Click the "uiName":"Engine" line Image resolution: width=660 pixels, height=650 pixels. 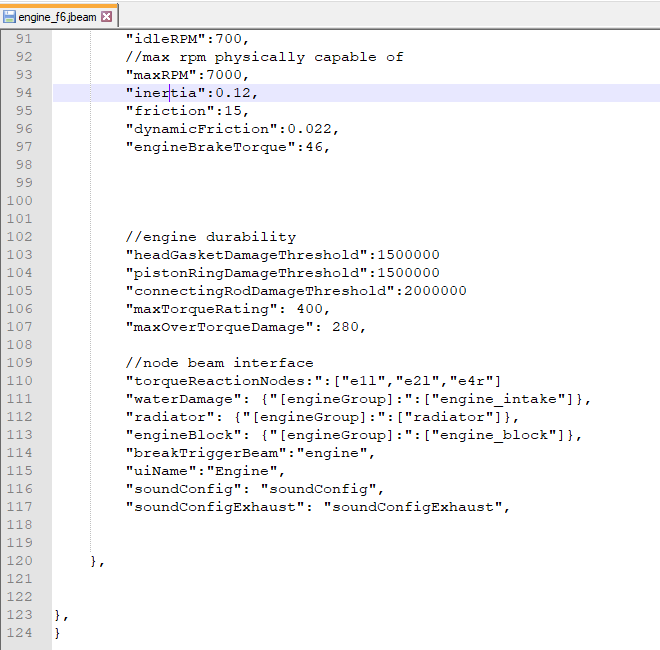205,471
